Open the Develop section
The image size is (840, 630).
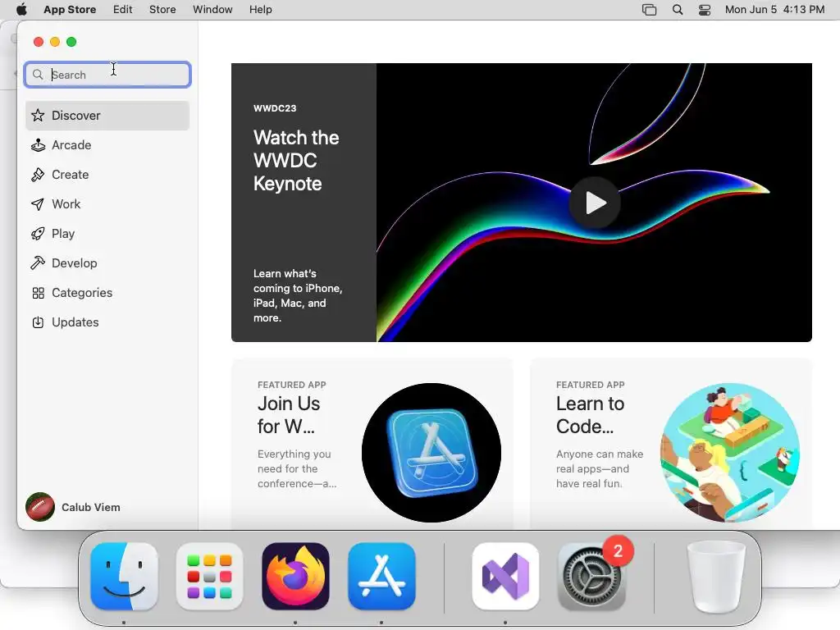coord(107,263)
